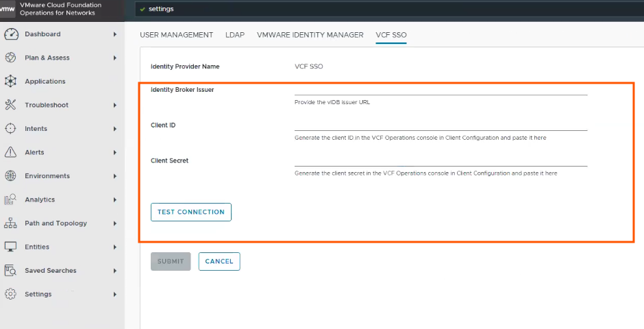Expand the Settings submenu arrow

pyautogui.click(x=115, y=295)
